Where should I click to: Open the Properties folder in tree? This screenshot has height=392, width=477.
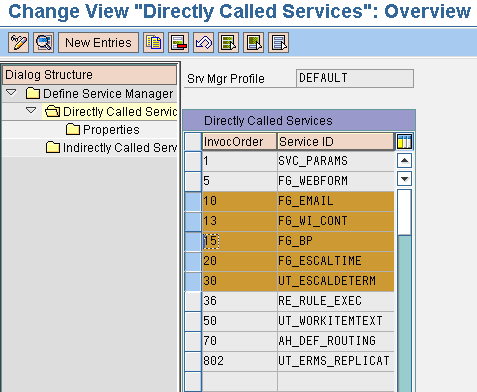click(x=103, y=130)
